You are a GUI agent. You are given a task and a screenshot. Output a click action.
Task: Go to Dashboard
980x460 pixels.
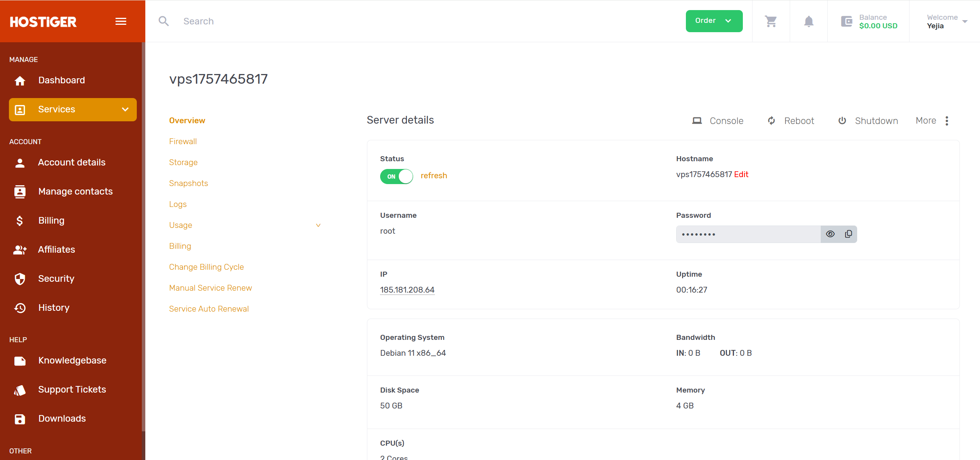pos(61,80)
